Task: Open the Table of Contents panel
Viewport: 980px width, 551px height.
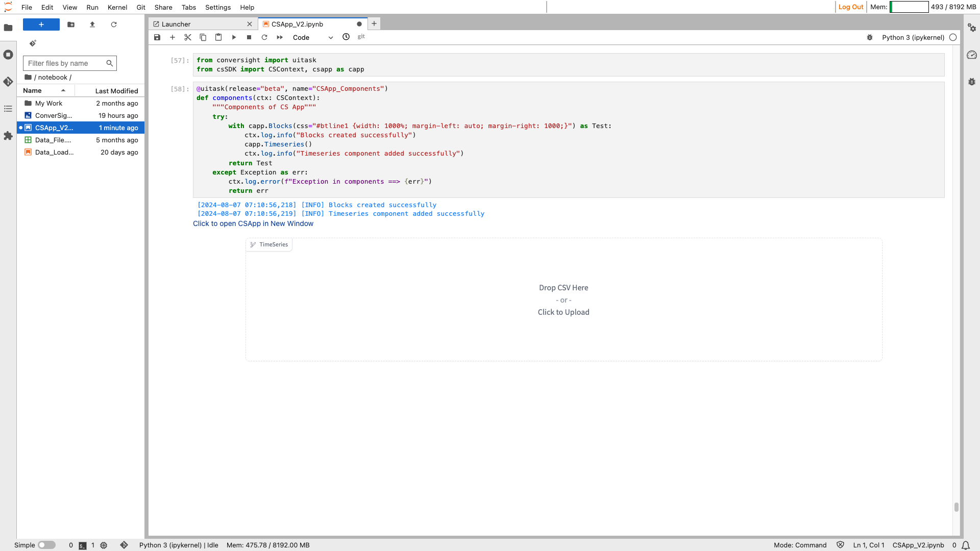Action: tap(8, 109)
